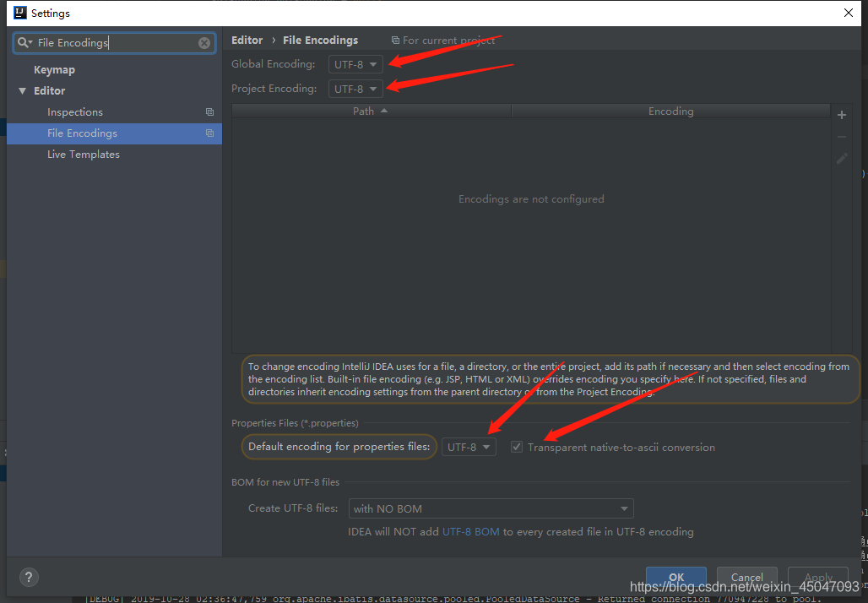Click Project Encoding label
Image resolution: width=868 pixels, height=603 pixels.
pos(274,88)
